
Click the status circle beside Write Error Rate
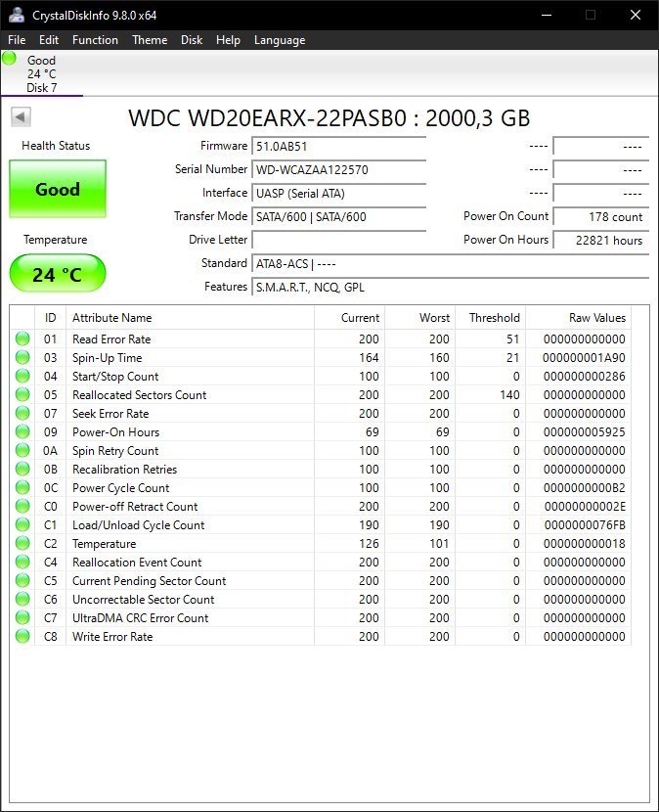pyautogui.click(x=22, y=637)
